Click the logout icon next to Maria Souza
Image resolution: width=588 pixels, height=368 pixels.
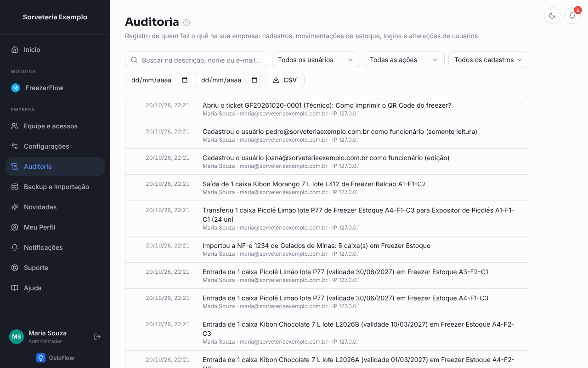[97, 337]
